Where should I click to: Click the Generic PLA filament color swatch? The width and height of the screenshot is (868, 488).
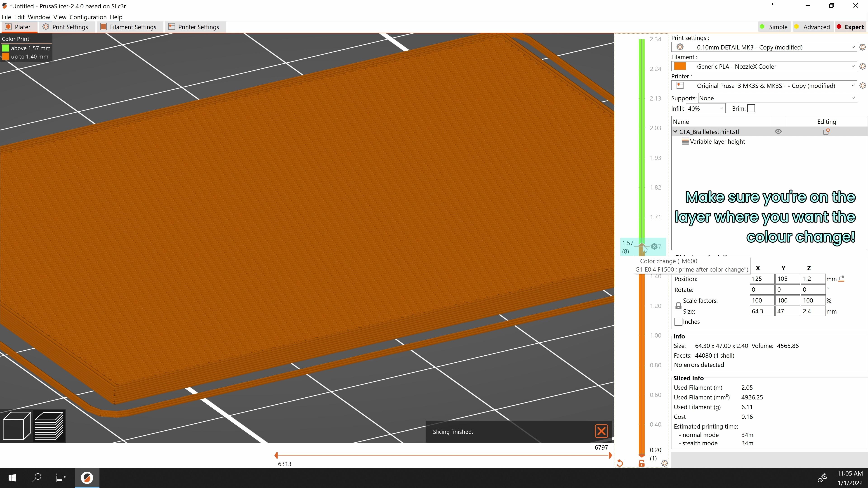[x=680, y=66]
